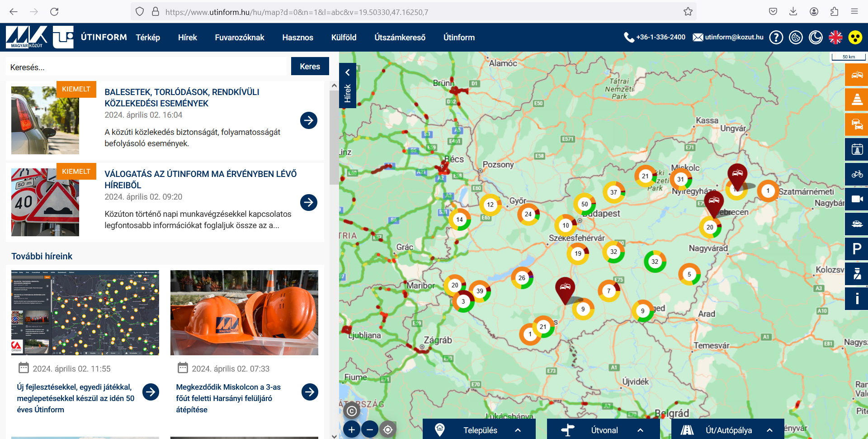Enable accessible view with yellow dotted icon
868x439 pixels.
[x=855, y=37]
